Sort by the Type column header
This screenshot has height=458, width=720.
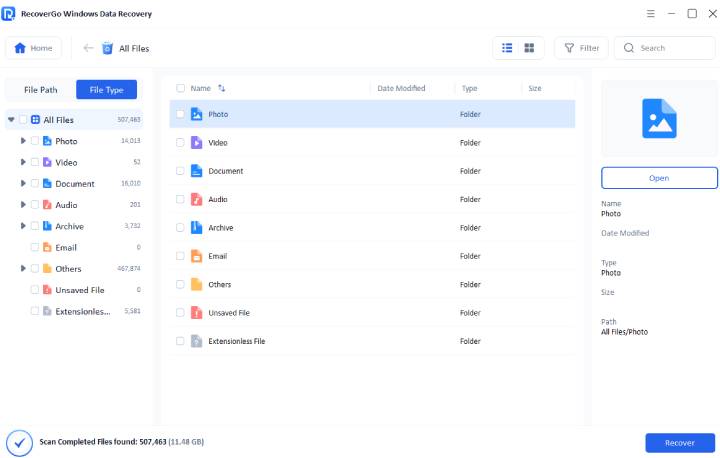click(469, 88)
